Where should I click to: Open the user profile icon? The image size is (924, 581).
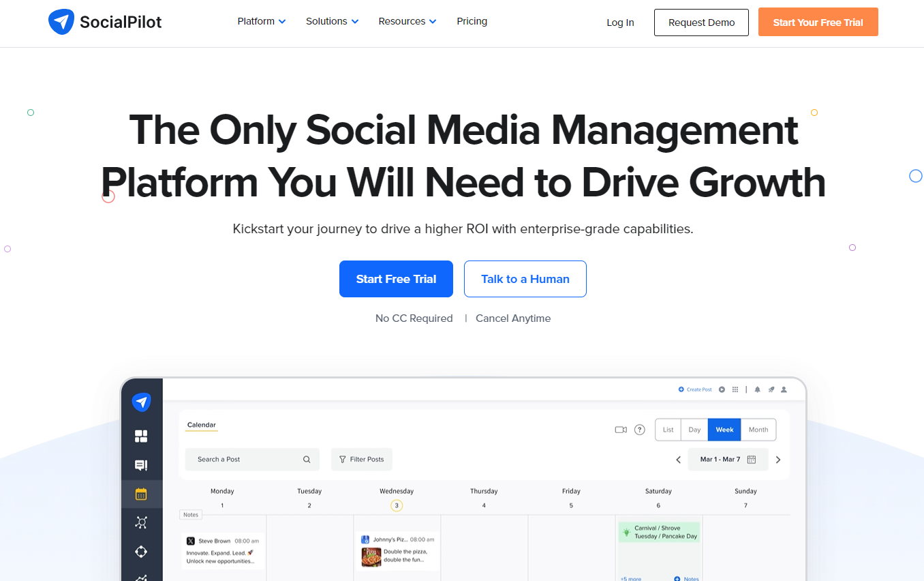[x=784, y=389]
